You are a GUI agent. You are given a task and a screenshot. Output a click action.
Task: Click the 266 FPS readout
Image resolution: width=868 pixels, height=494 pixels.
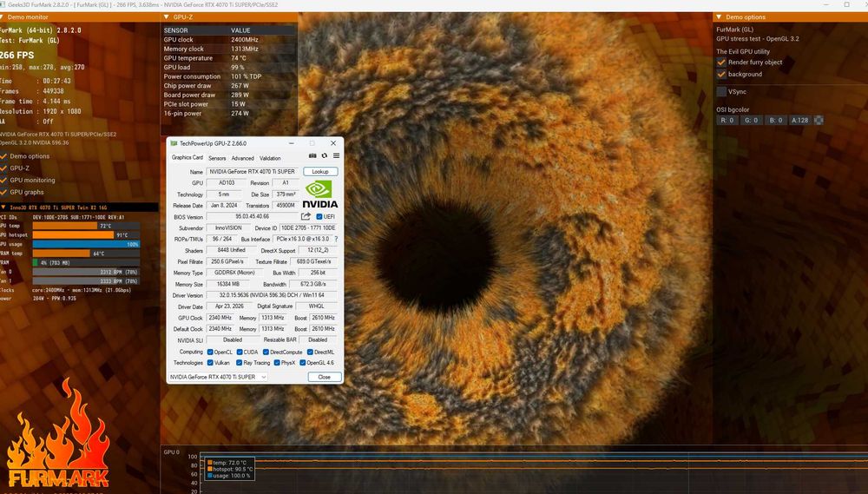point(16,56)
